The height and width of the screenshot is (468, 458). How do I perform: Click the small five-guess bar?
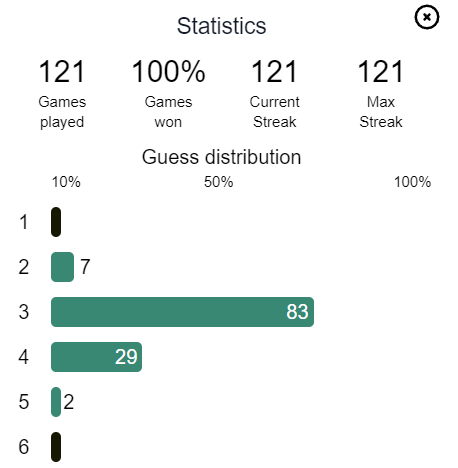[56, 402]
